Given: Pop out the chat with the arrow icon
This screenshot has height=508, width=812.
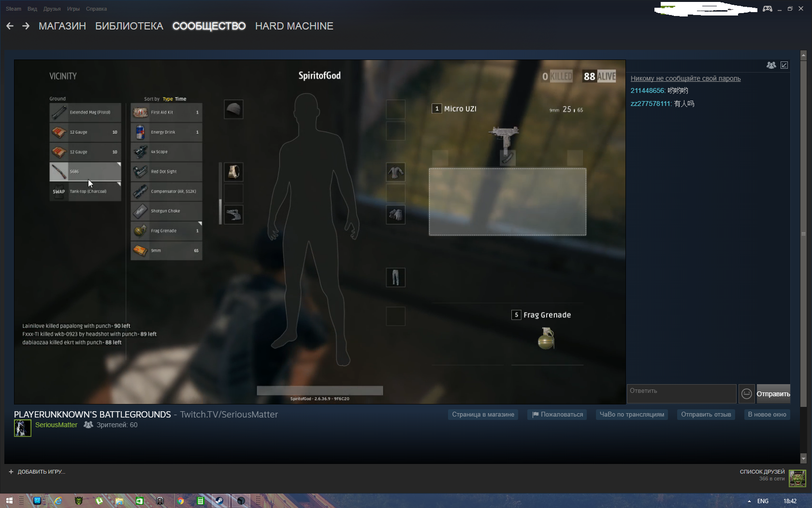Looking at the screenshot, I should (784, 65).
